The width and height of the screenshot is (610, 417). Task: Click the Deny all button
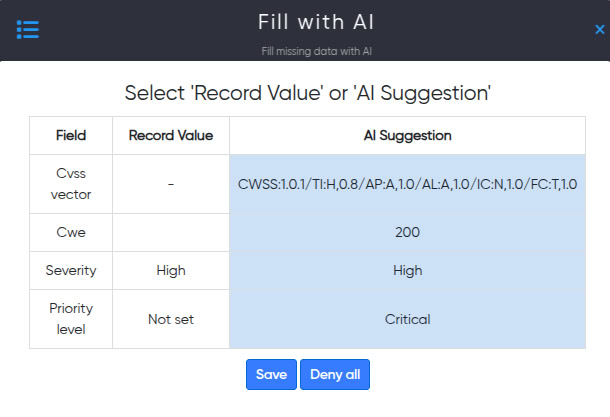(335, 374)
